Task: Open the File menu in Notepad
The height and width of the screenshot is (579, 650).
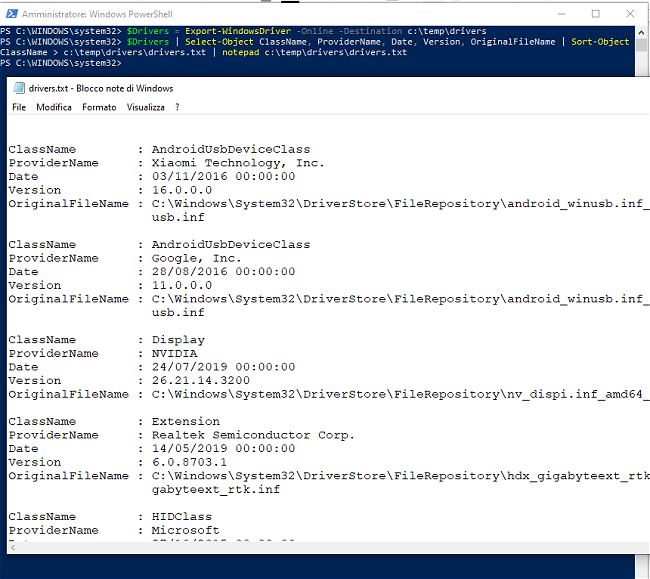Action: tap(19, 107)
